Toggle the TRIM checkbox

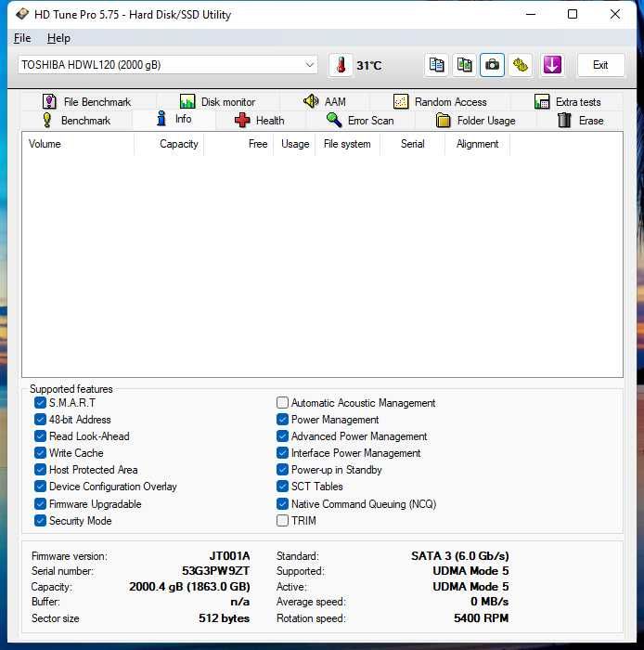pos(282,521)
